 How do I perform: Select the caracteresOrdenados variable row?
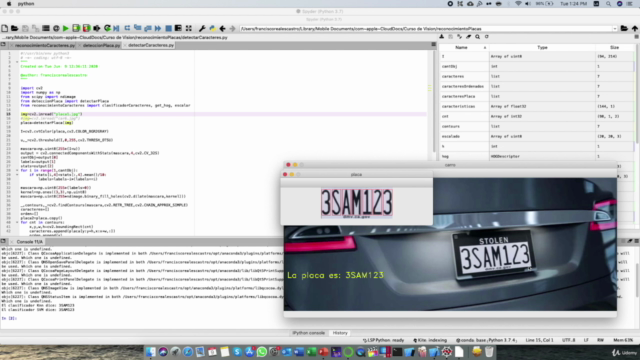coord(536,86)
